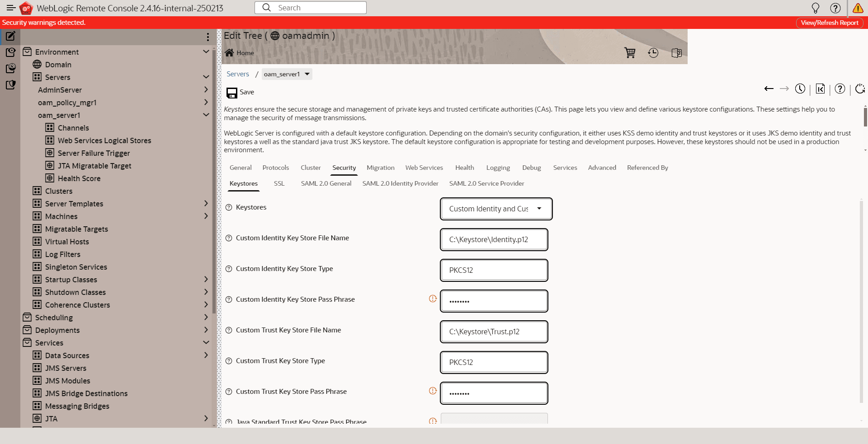Viewport: 868px width, 444px height.
Task: Open the SSL sub-tab
Action: (x=279, y=183)
